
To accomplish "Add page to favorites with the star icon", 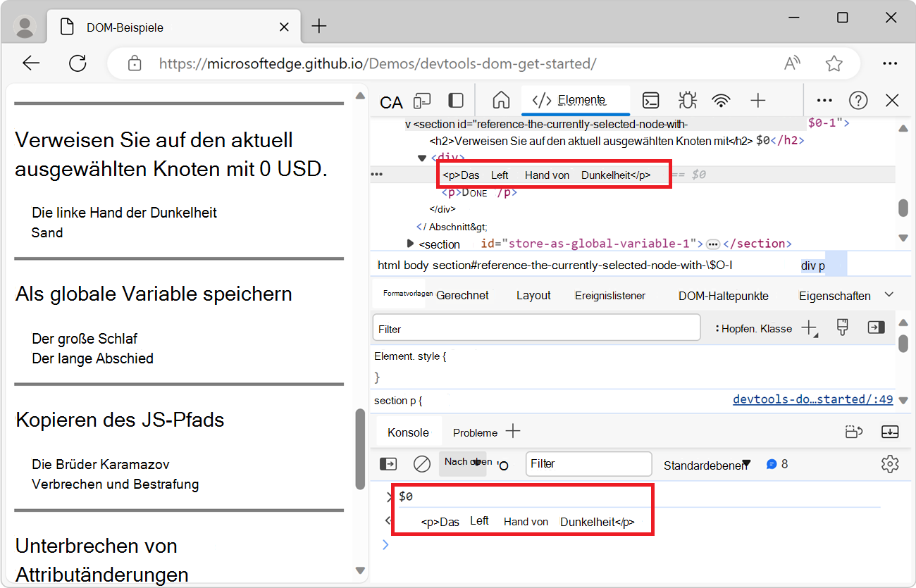I will [834, 63].
